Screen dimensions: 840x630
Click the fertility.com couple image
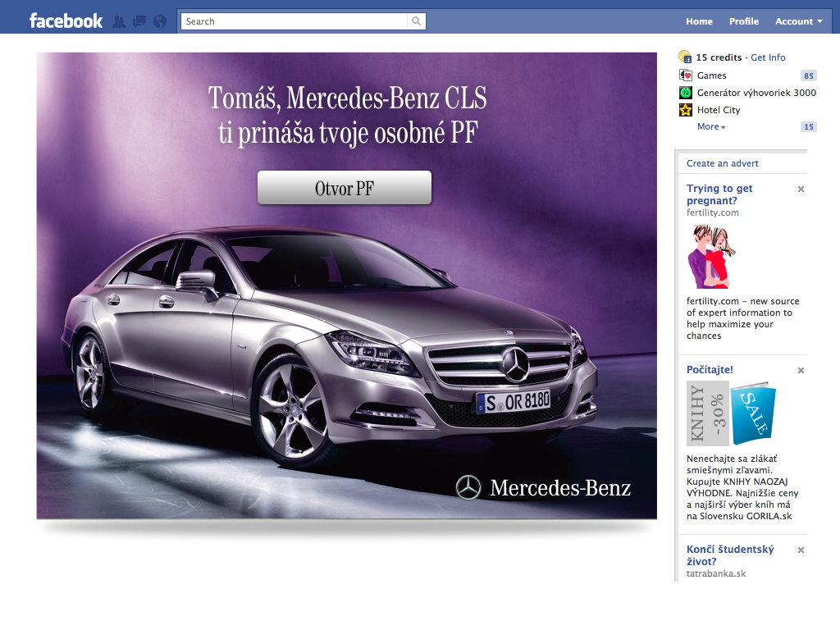712,256
